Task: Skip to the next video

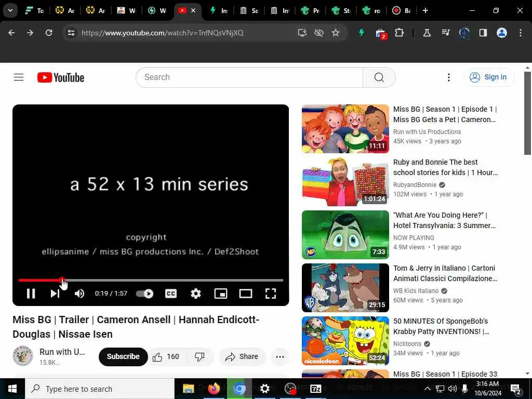Action: coord(55,294)
